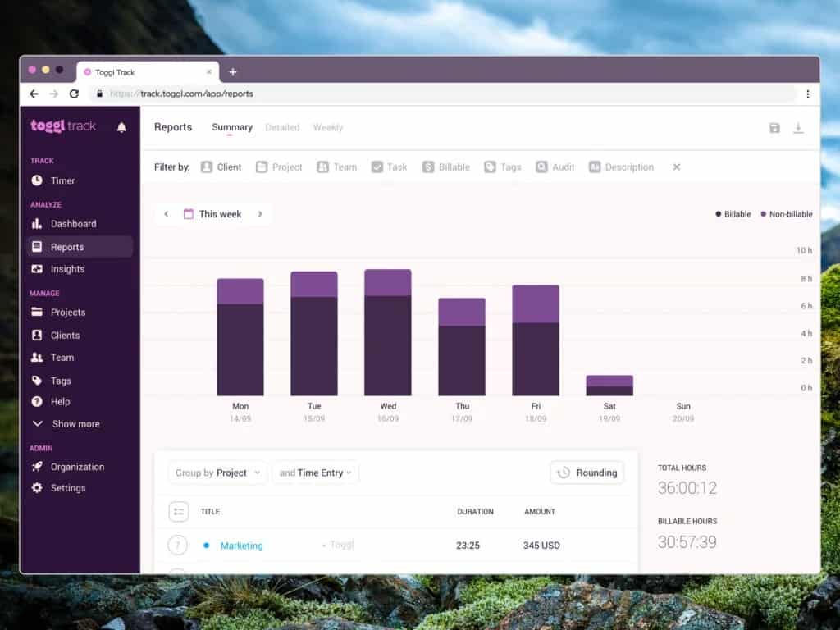The width and height of the screenshot is (840, 630).
Task: Reload the page with browser refresh icon
Action: click(x=74, y=94)
